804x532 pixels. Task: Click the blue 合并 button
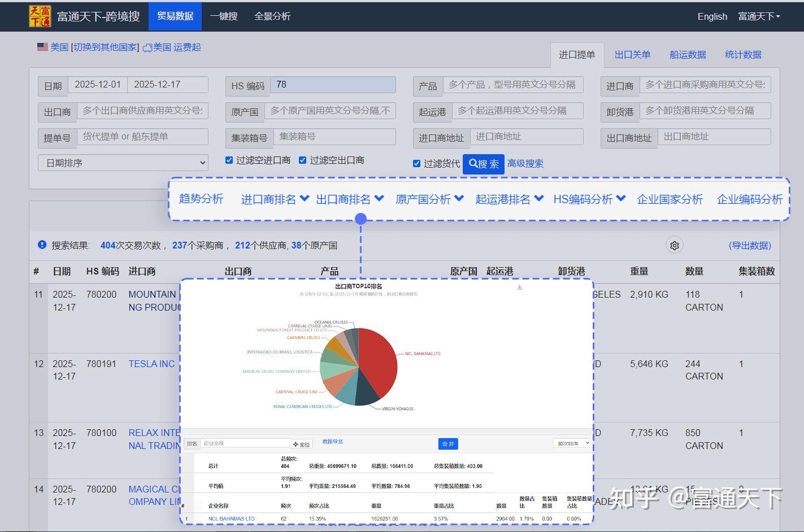pos(448,444)
